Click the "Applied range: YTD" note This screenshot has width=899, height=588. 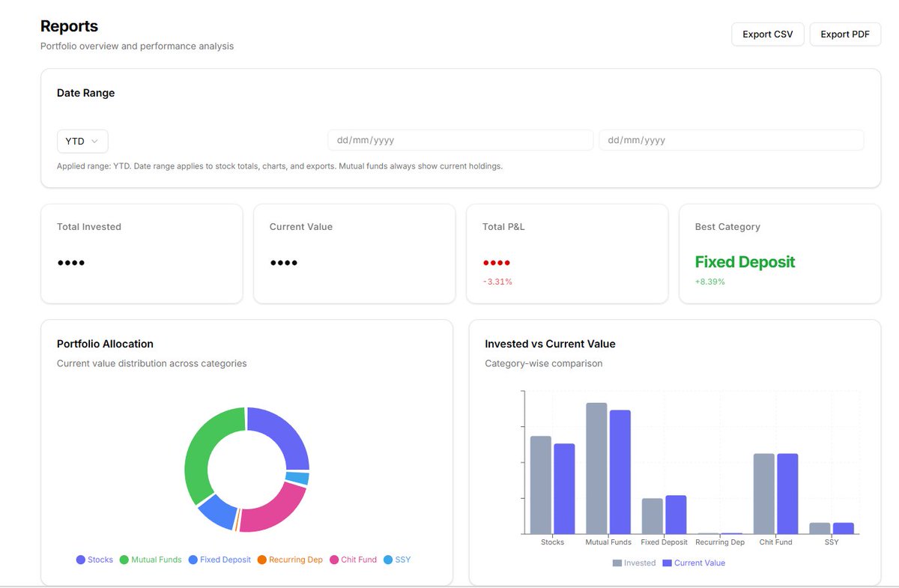(x=279, y=166)
